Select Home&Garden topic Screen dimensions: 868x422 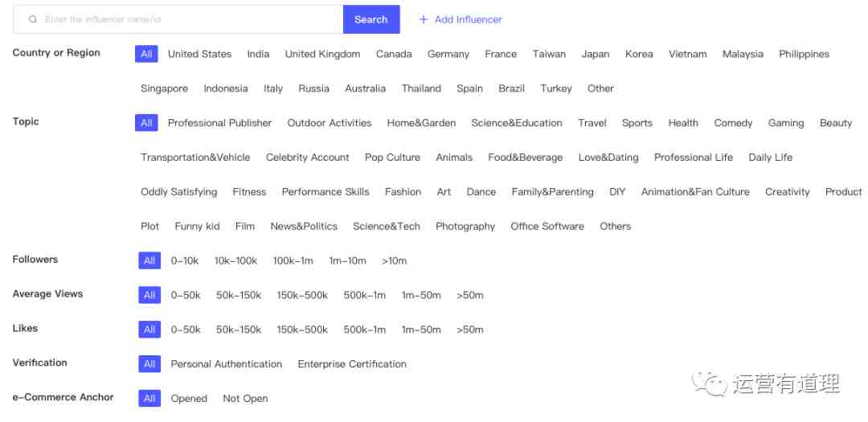[x=421, y=123]
